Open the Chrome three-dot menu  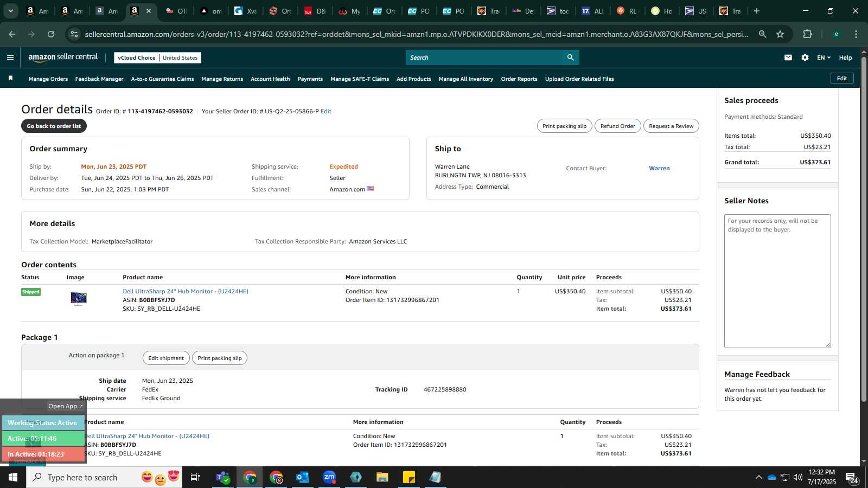click(856, 34)
